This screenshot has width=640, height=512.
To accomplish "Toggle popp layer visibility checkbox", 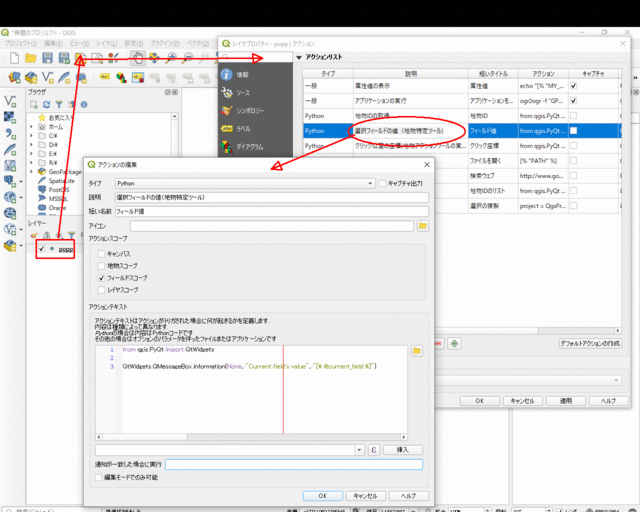I will (x=41, y=249).
